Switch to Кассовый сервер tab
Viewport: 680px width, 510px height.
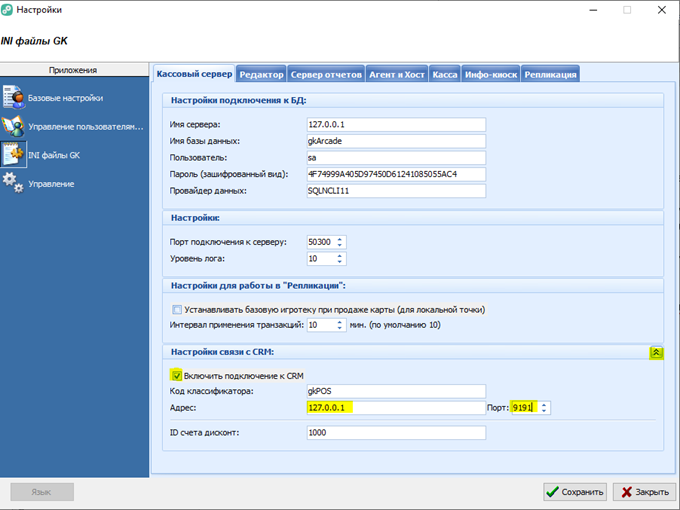pyautogui.click(x=194, y=74)
